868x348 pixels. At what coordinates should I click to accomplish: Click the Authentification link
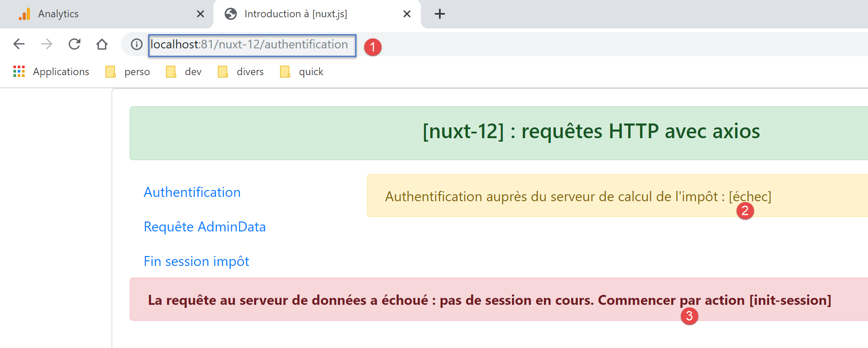click(192, 192)
